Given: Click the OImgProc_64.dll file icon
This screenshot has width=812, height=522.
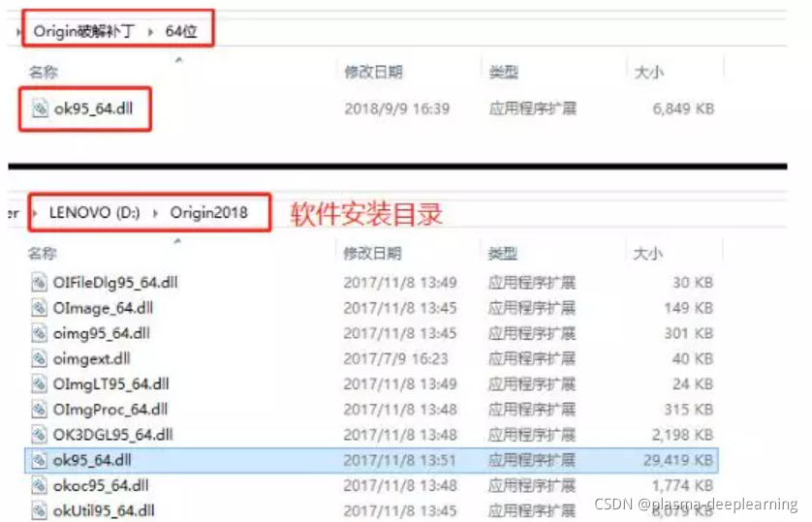Looking at the screenshot, I should coord(39,410).
